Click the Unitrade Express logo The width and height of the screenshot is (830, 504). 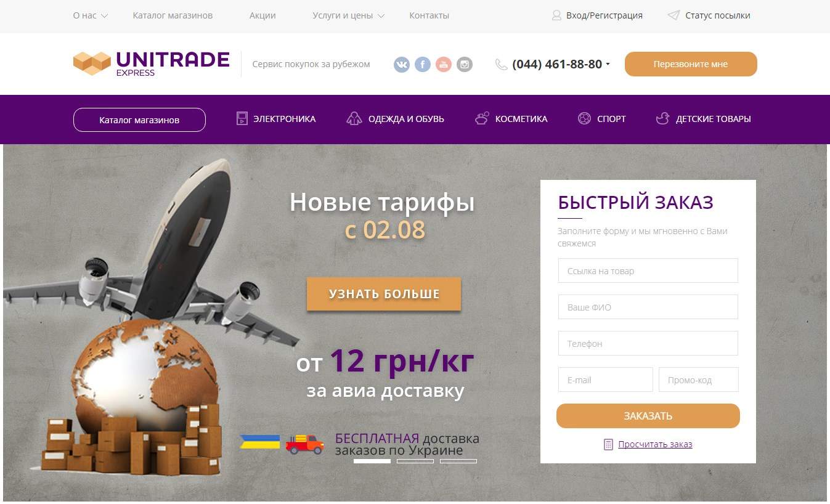click(151, 63)
